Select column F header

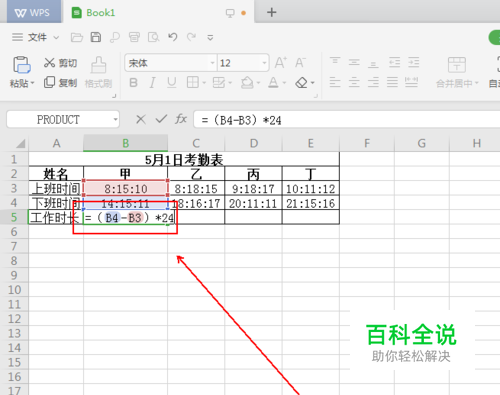click(367, 143)
